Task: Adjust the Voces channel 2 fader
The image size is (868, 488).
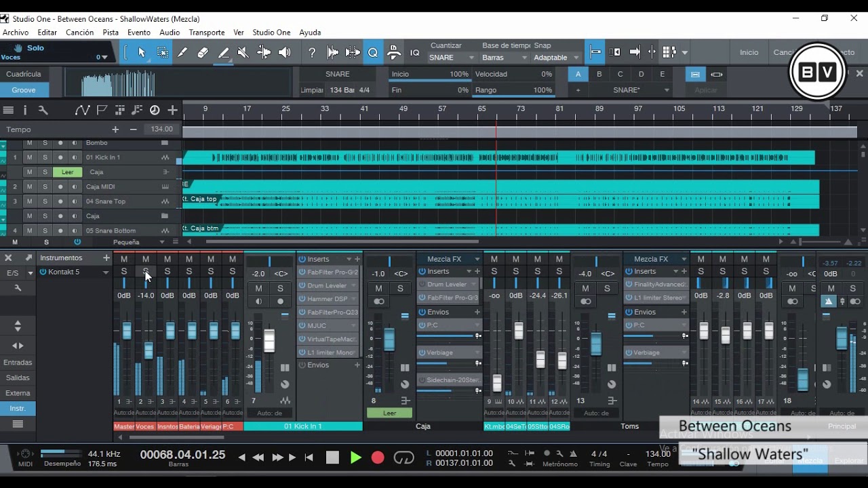Action: click(149, 350)
